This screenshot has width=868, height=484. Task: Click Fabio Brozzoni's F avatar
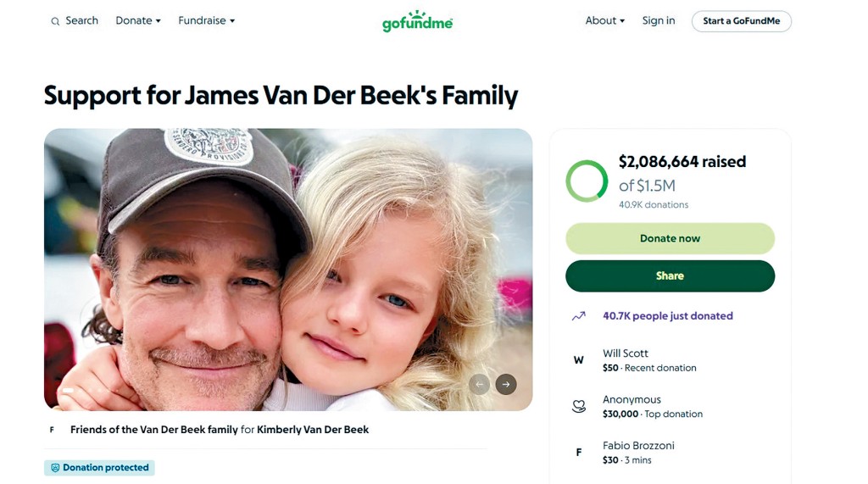point(579,453)
